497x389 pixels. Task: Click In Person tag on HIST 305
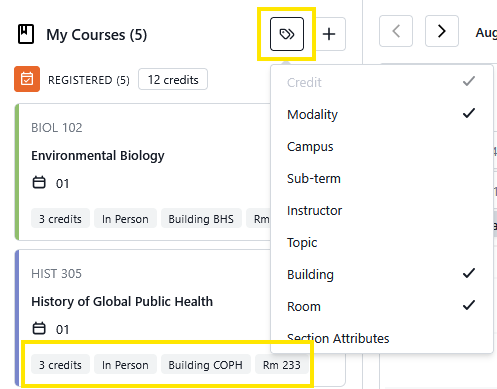[x=125, y=365]
